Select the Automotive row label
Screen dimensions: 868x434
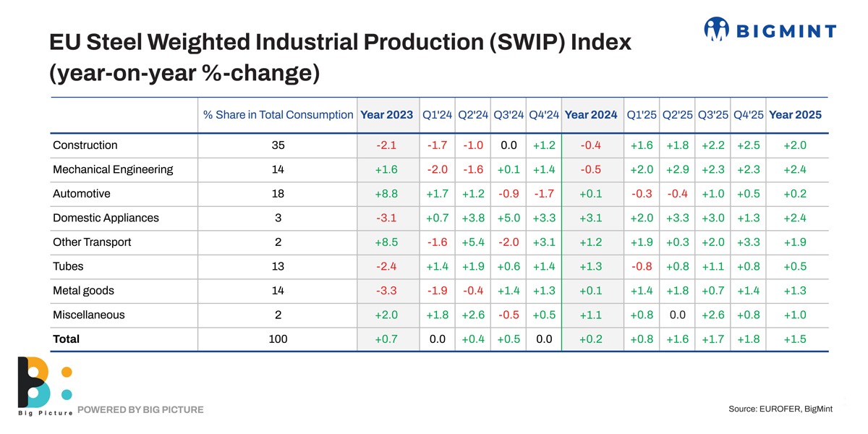(82, 194)
